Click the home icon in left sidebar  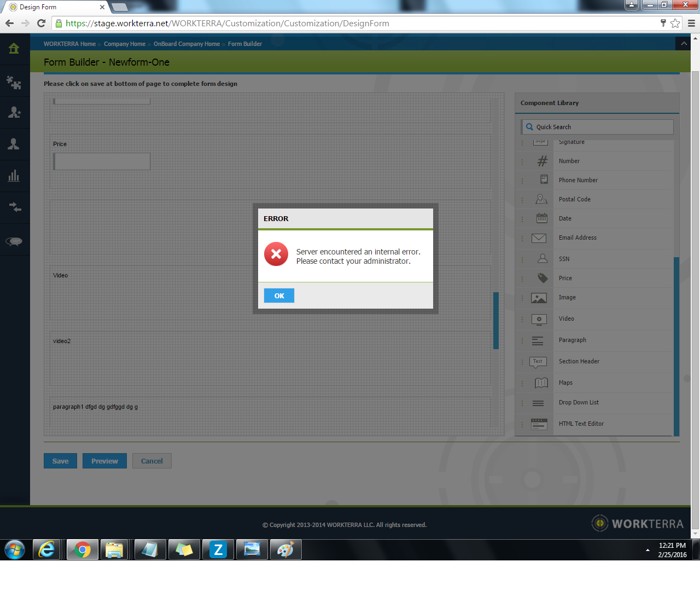14,49
